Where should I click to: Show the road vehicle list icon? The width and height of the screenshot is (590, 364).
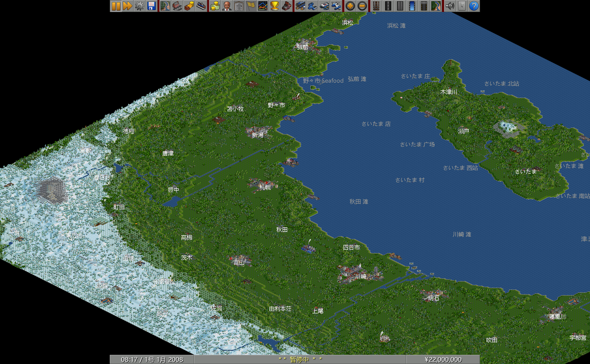click(313, 6)
